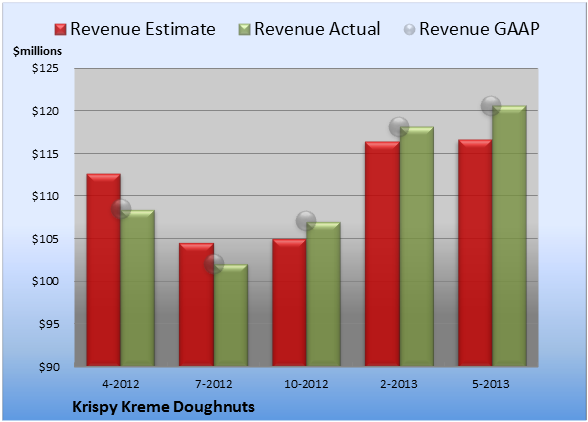Click the '7-2012' x-axis label
This screenshot has width=588, height=422.
tap(214, 384)
